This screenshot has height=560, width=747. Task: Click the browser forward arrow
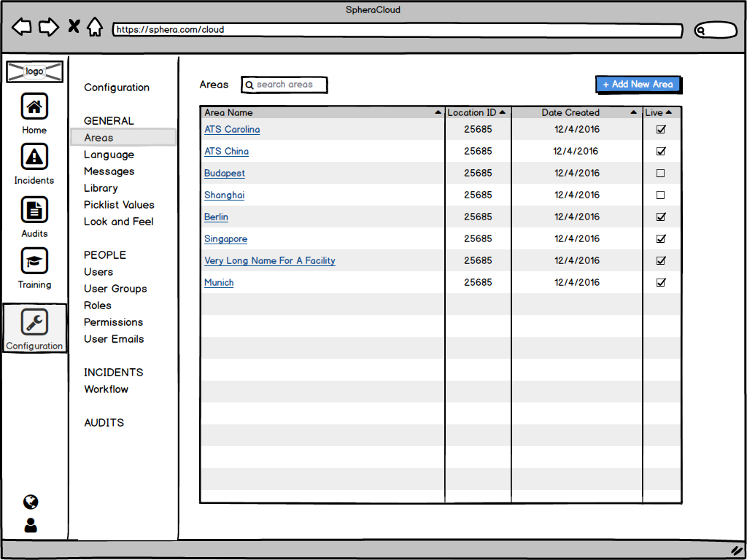pyautogui.click(x=49, y=27)
